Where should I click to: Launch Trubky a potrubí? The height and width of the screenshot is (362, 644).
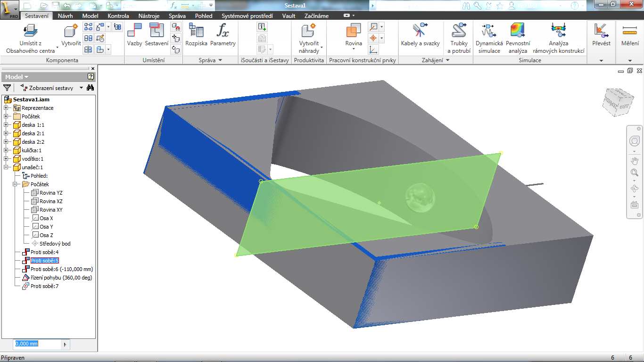(x=459, y=39)
